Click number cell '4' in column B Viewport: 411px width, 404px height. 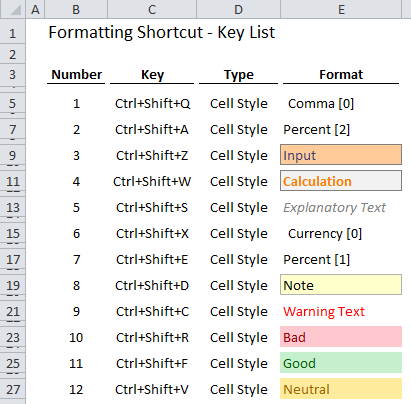point(76,181)
